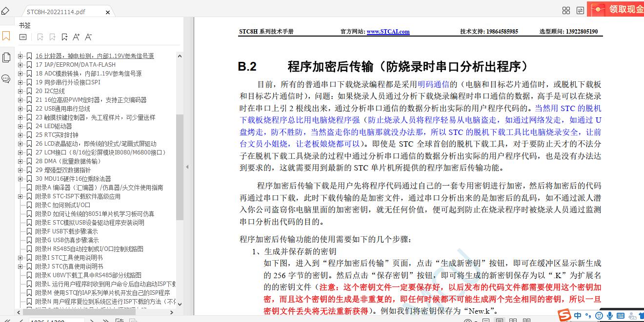The height and width of the screenshot is (322, 644).
Task: Open the bookmarks panel from the sidebar
Action: (6, 36)
